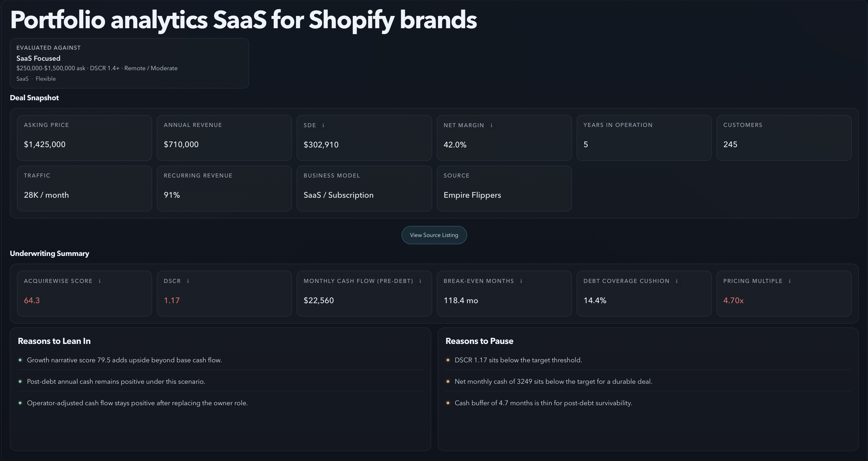Image resolution: width=868 pixels, height=461 pixels.
Task: Click the DSCR value 1.17
Action: pyautogui.click(x=171, y=300)
